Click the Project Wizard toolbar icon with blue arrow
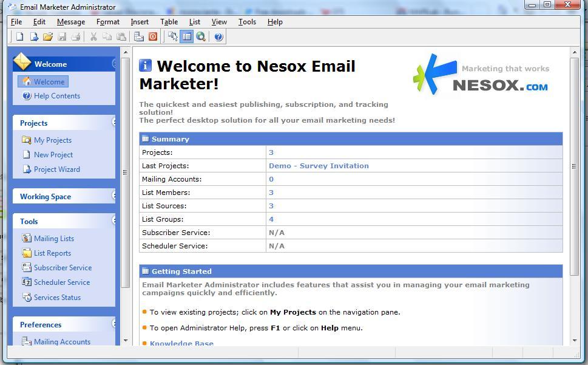Screen dimensions: 588x365 click(34, 36)
